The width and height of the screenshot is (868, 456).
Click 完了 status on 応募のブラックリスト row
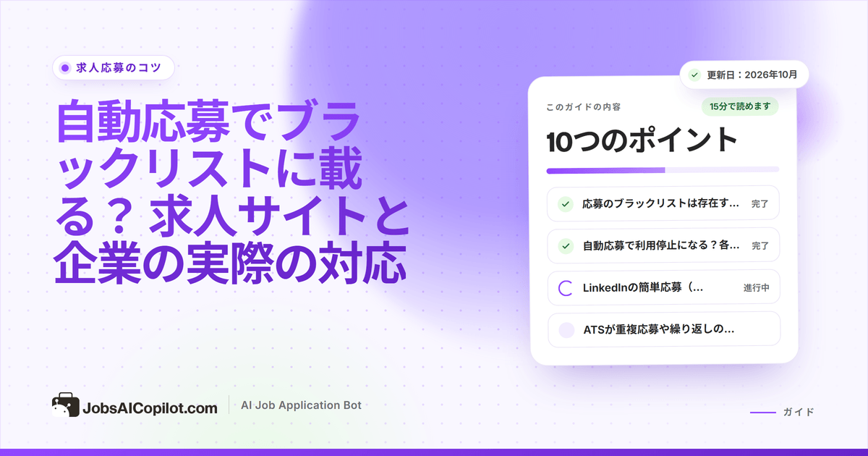760,204
